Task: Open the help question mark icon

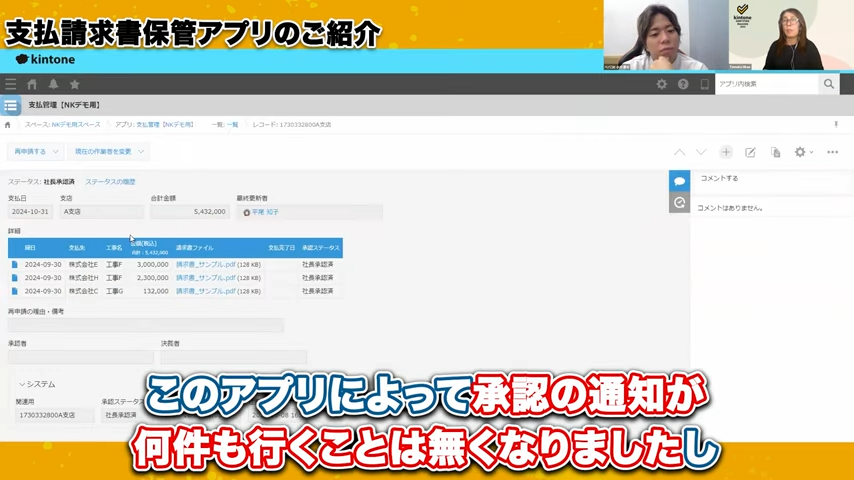Action: pos(683,84)
